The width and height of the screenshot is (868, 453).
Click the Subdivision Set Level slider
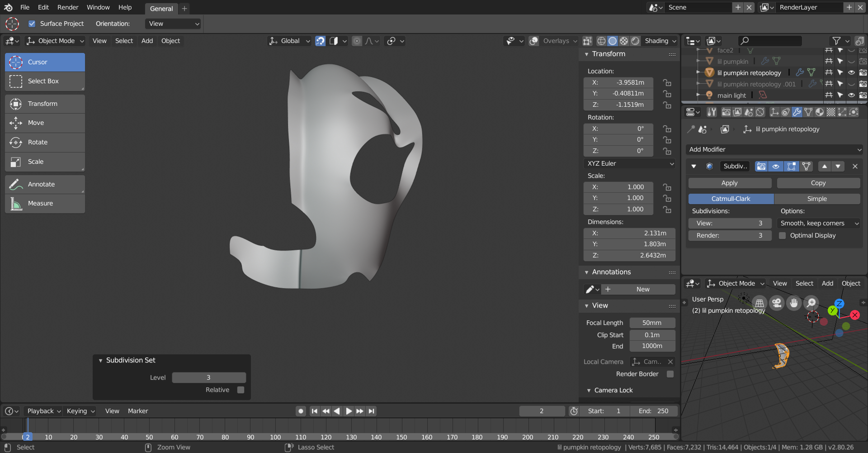(x=208, y=377)
